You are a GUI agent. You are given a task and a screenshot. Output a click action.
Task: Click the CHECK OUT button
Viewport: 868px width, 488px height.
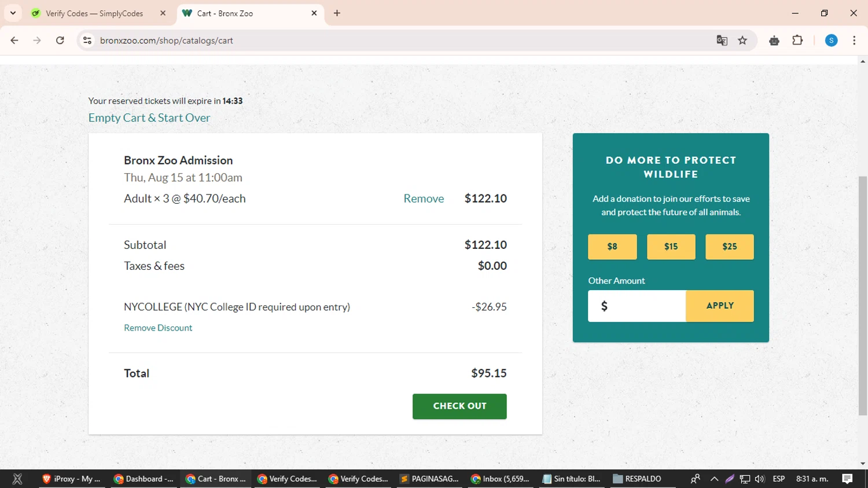[x=459, y=406]
